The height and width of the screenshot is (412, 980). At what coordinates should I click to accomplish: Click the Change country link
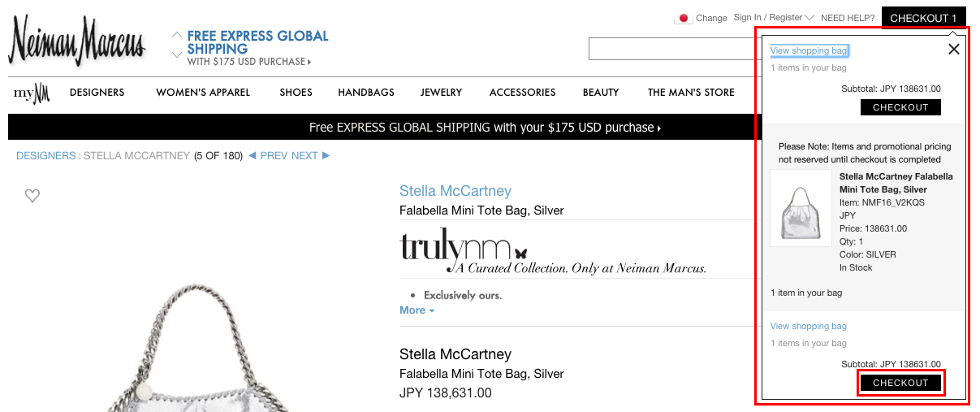pyautogui.click(x=711, y=18)
